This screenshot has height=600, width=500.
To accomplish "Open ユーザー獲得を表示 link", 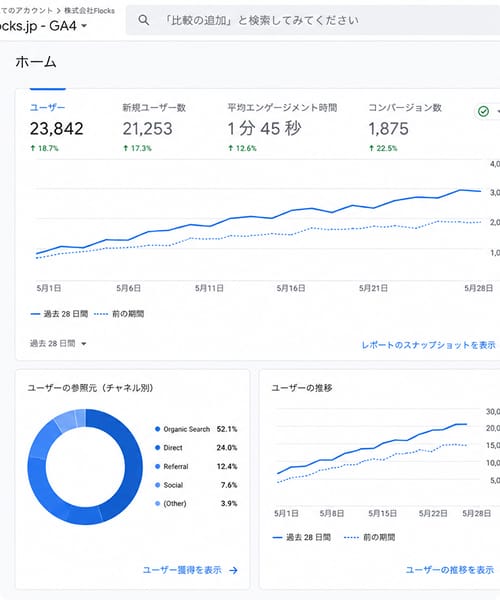I will point(182,570).
